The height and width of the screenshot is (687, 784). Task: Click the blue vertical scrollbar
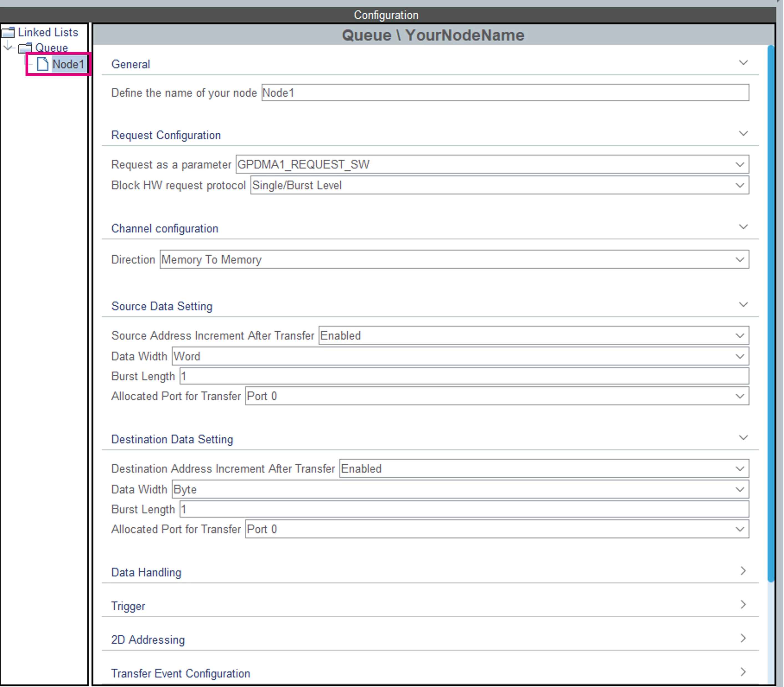[x=771, y=314]
